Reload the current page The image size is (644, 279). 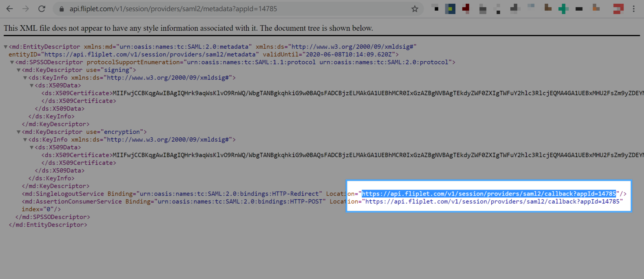[x=42, y=9]
